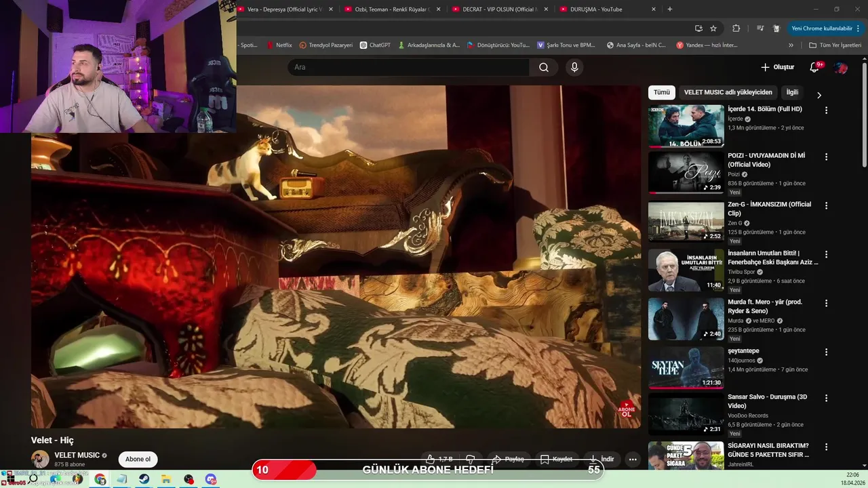Image resolution: width=868 pixels, height=488 pixels.
Task: Open Steam from the Windows taskbar
Action: pyautogui.click(x=144, y=479)
